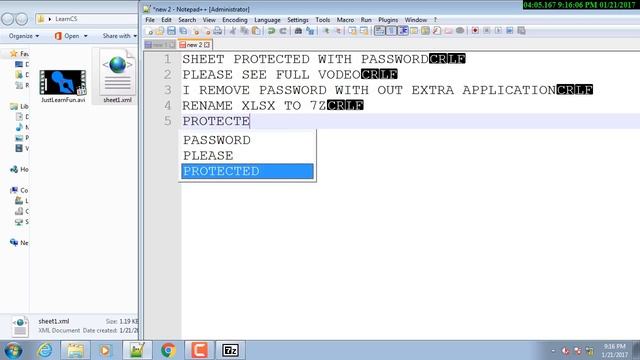Click the Stop Recording macro icon

(486, 31)
